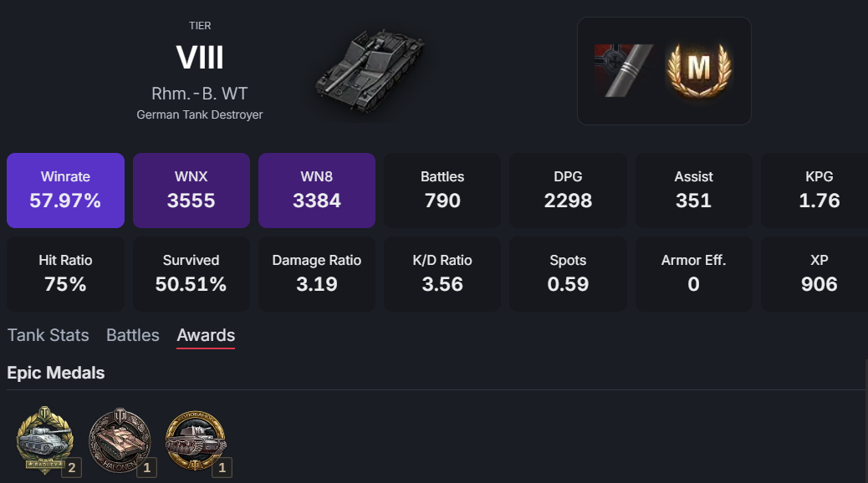This screenshot has width=868, height=483.
Task: Click the Winrate 57.97% card
Action: point(65,191)
